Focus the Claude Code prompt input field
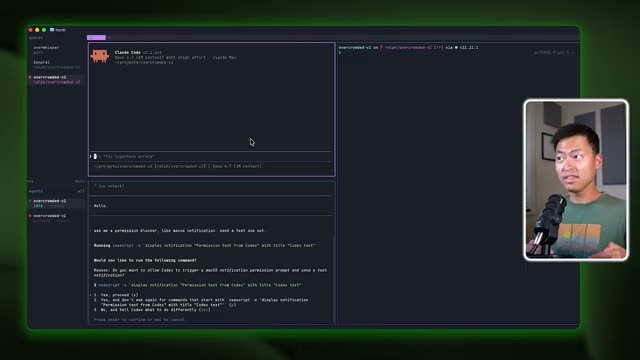This screenshot has width=640, height=360. pos(211,156)
